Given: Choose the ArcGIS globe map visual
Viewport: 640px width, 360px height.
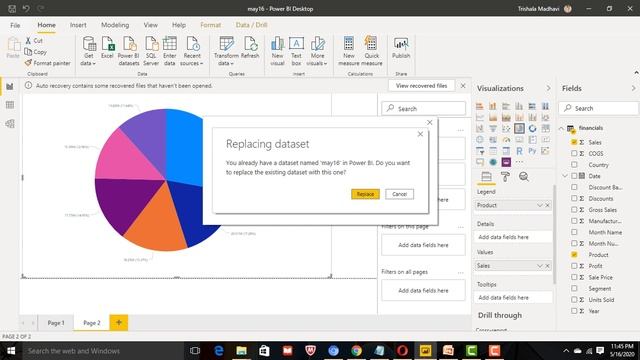Looking at the screenshot, I should click(493, 162).
